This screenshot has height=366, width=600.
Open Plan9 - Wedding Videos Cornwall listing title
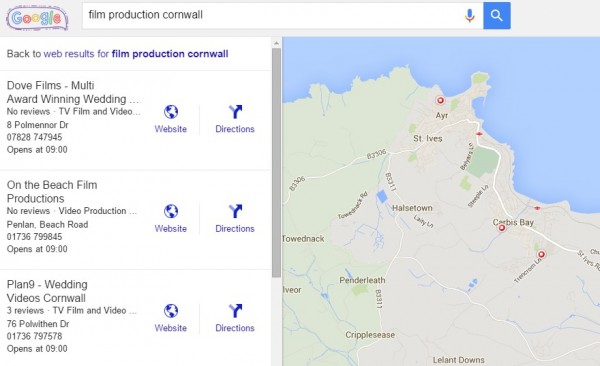(47, 291)
